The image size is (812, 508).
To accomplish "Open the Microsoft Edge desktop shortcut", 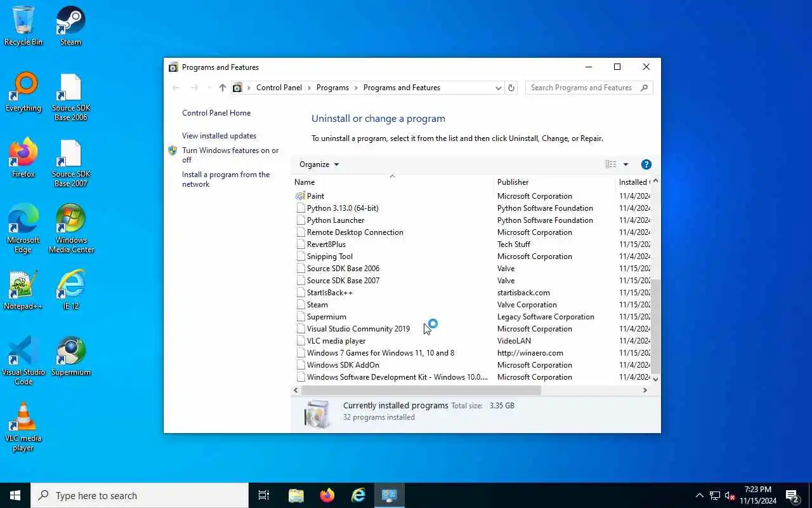I will coord(23,229).
